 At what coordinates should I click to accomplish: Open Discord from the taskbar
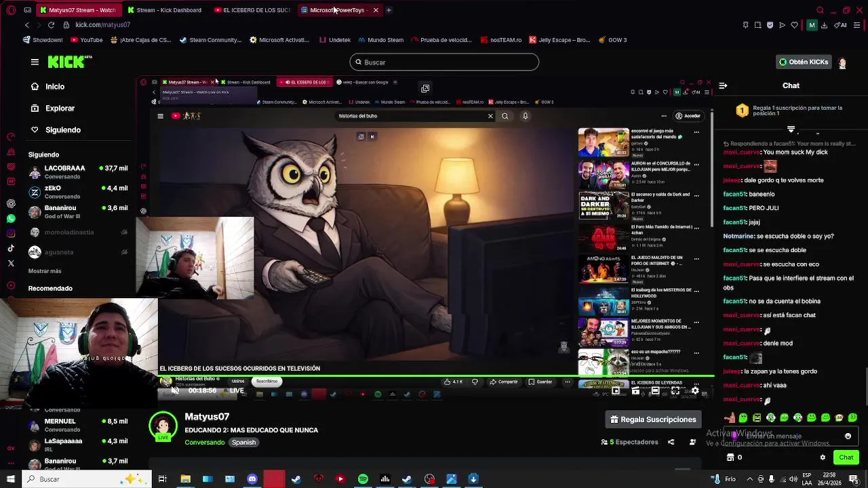pos(252,479)
